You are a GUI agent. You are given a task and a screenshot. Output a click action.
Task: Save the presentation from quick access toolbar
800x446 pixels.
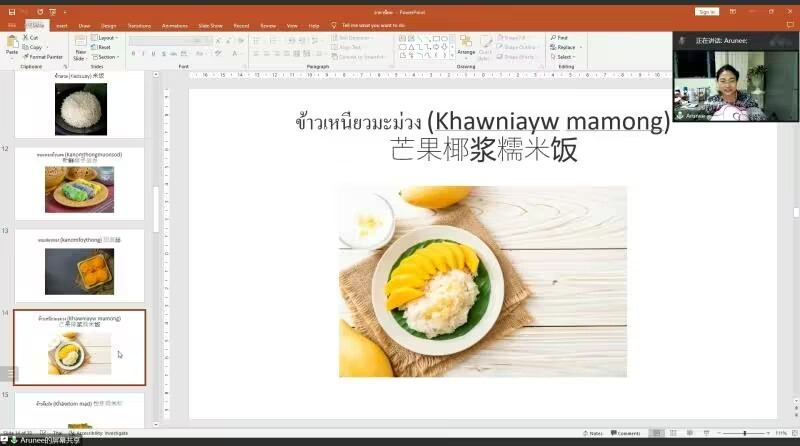coord(11,11)
